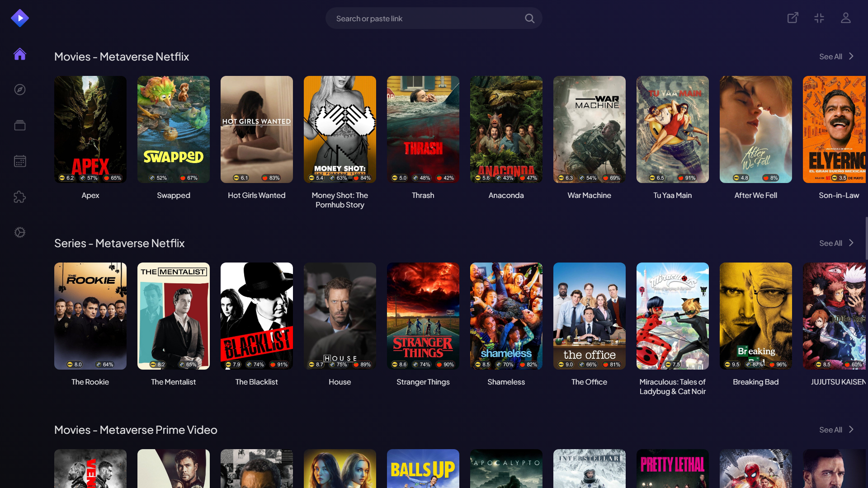The width and height of the screenshot is (868, 488).
Task: Open the Apex movie poster
Action: pyautogui.click(x=90, y=129)
